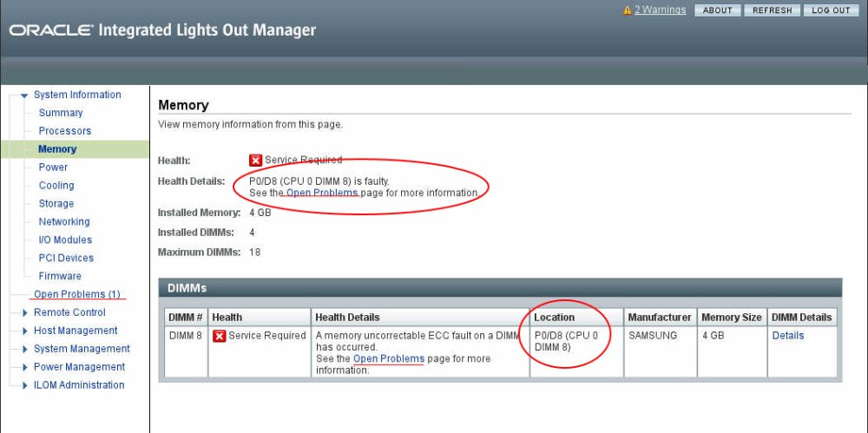Image resolution: width=868 pixels, height=433 pixels.
Task: Click the Memory page heading
Action: point(183,105)
